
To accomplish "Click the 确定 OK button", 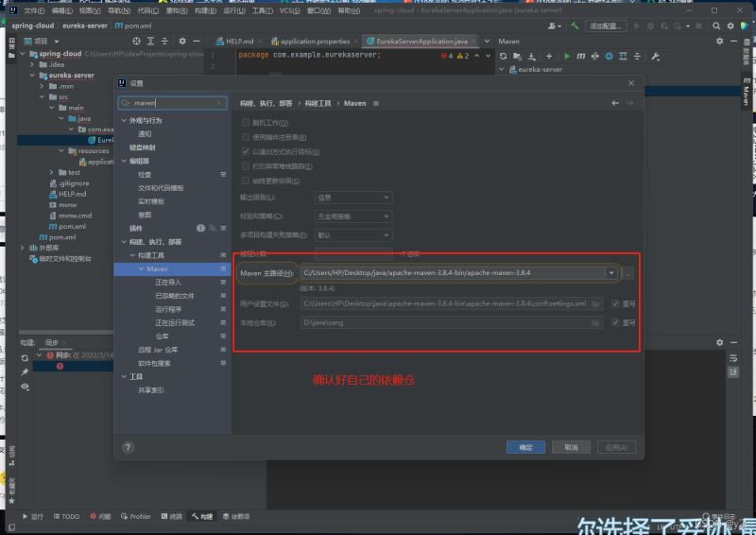I will [x=525, y=447].
